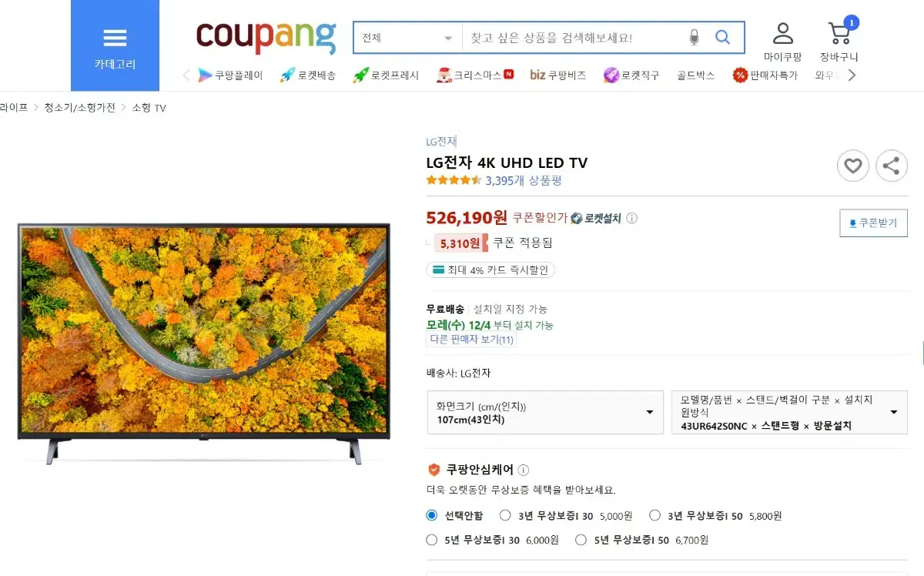Open the 3,395개 상품평 reviews link
This screenshot has height=576, width=924.
pos(524,180)
